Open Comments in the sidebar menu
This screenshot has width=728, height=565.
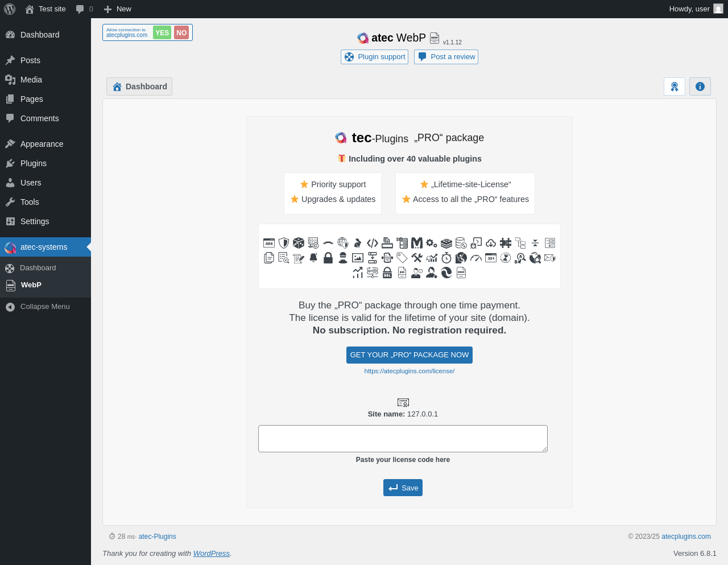pos(45,118)
